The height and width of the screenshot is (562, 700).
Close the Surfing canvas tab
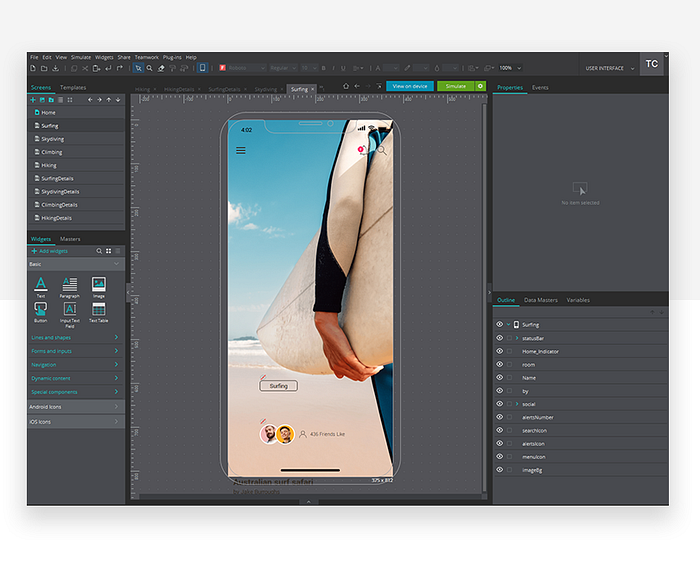(312, 89)
